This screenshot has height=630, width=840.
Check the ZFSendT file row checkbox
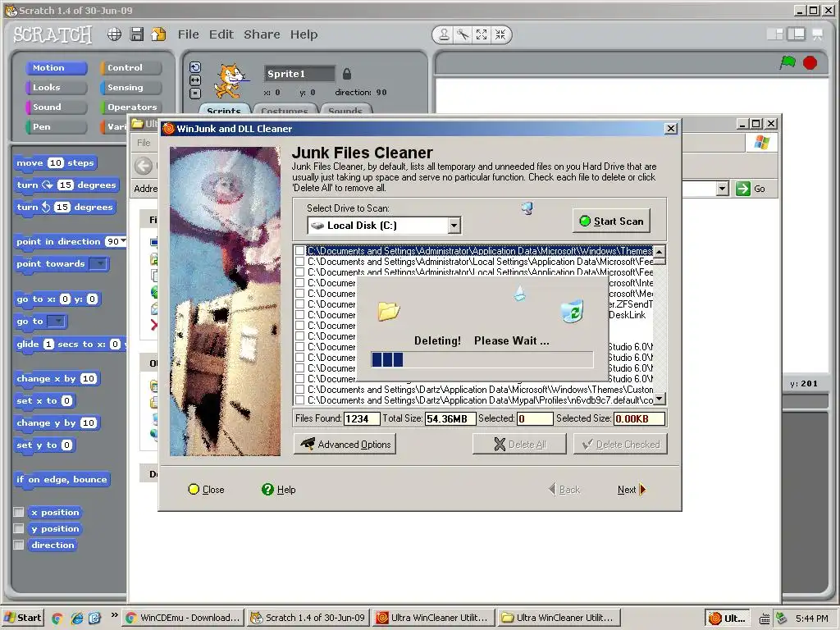[x=300, y=304]
